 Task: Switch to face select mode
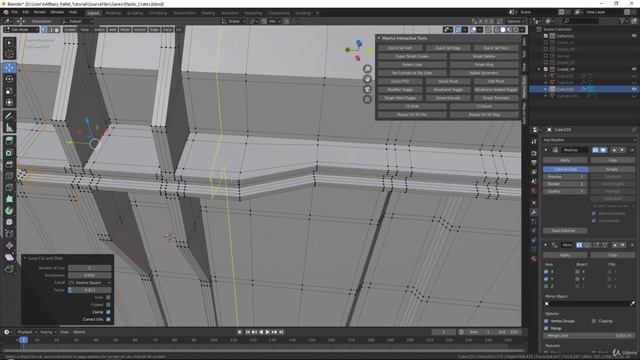click(x=57, y=30)
